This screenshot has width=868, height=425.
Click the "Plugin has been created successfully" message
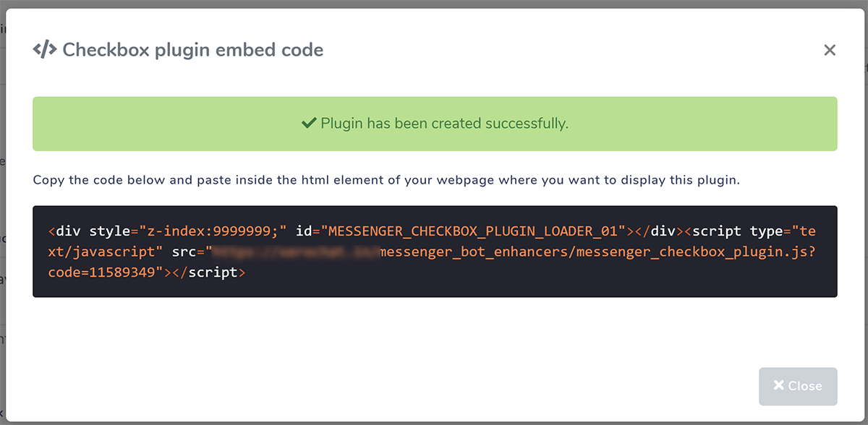pos(444,124)
